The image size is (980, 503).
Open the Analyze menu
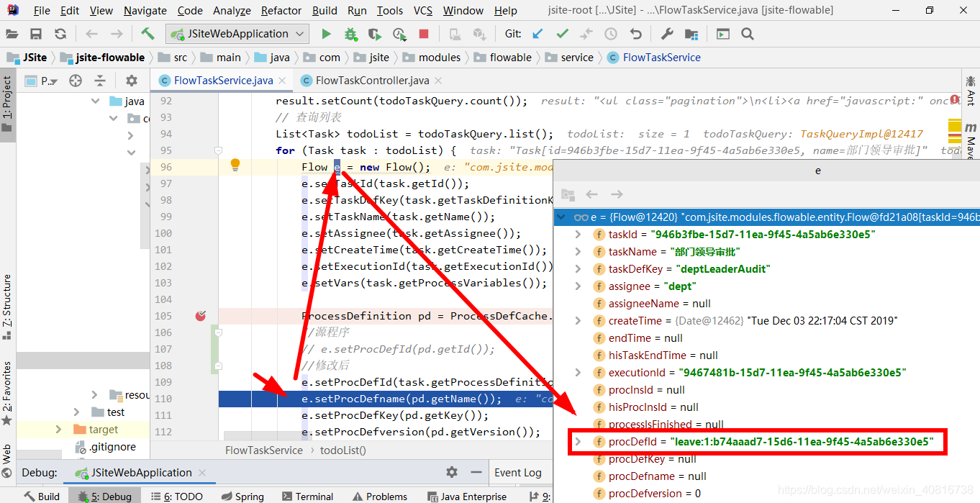click(x=232, y=11)
